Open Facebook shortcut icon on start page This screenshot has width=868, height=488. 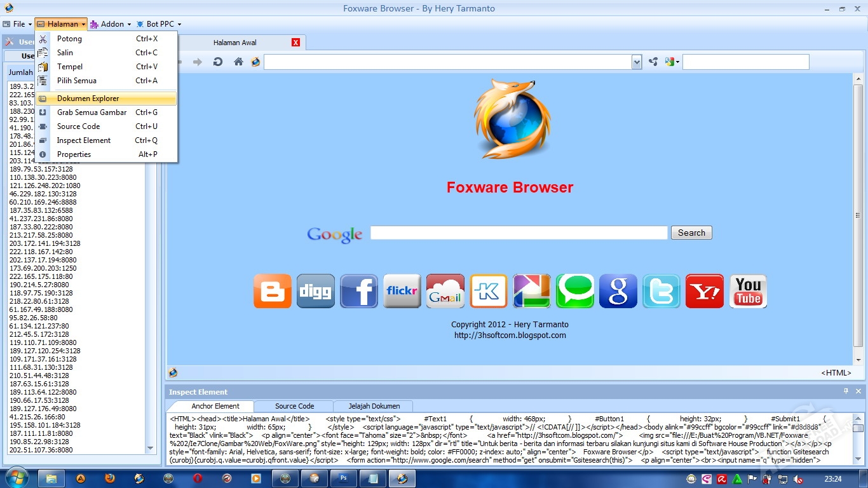point(359,292)
